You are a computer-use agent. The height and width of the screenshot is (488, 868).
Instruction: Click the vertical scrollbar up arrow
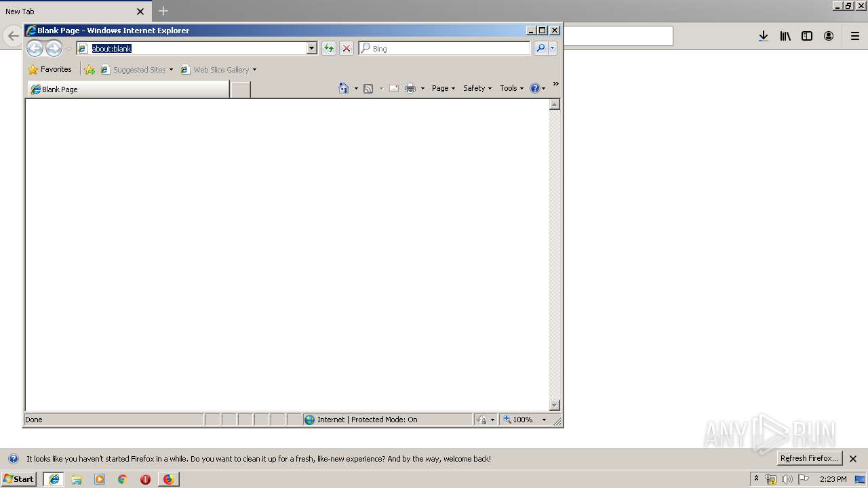click(x=555, y=104)
